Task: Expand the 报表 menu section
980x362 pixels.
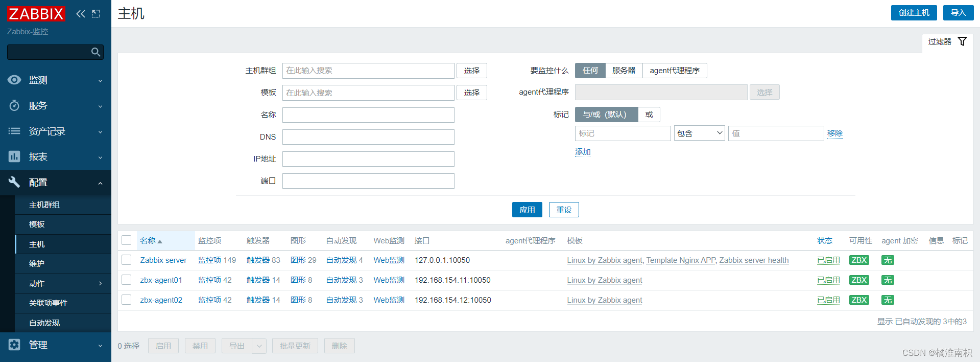Action: coord(100,157)
